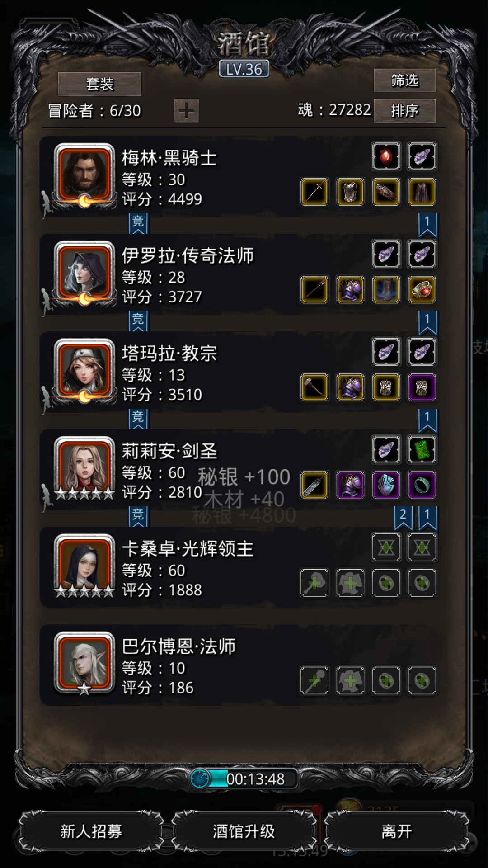Open the 套装 equipment set menu
Viewport: 488px width, 868px height.
tap(99, 84)
